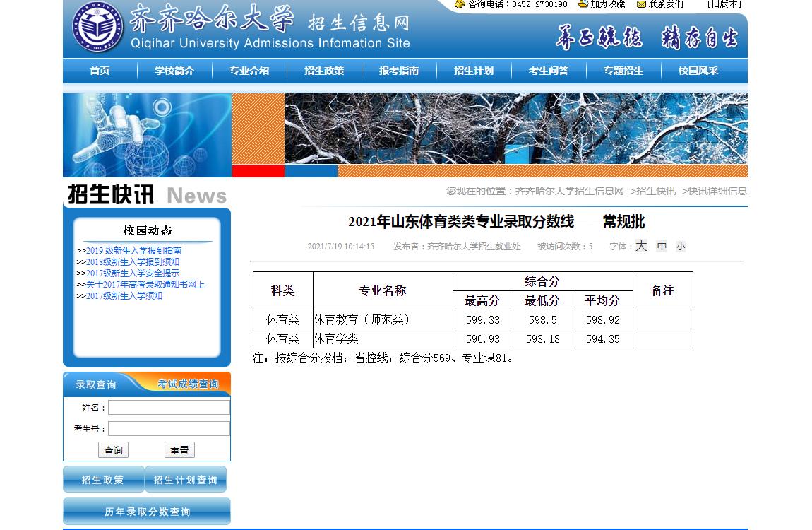This screenshot has height=530, width=812.
Task: Go to the 首页 menu item
Action: pos(100,71)
